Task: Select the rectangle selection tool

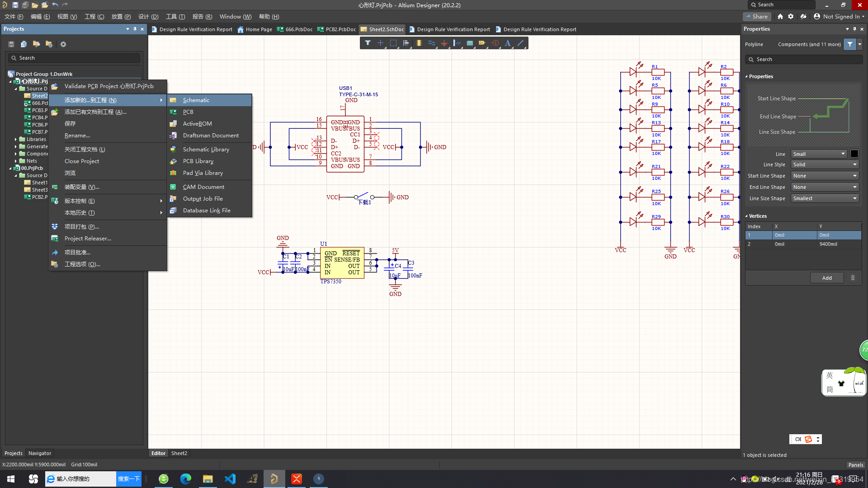Action: pyautogui.click(x=393, y=43)
